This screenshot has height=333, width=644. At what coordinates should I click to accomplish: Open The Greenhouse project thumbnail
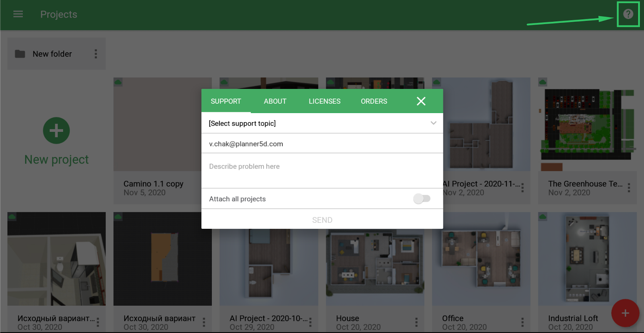coord(587,124)
